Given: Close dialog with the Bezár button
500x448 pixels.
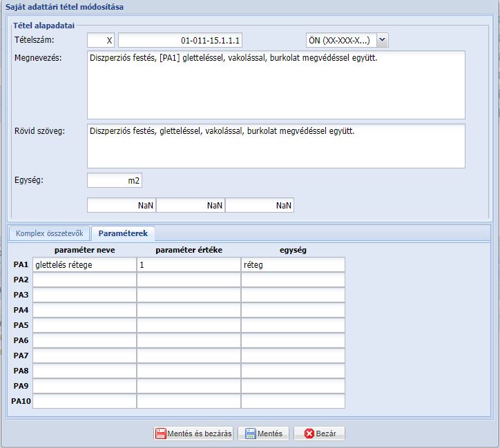Looking at the screenshot, I should pyautogui.click(x=319, y=434).
